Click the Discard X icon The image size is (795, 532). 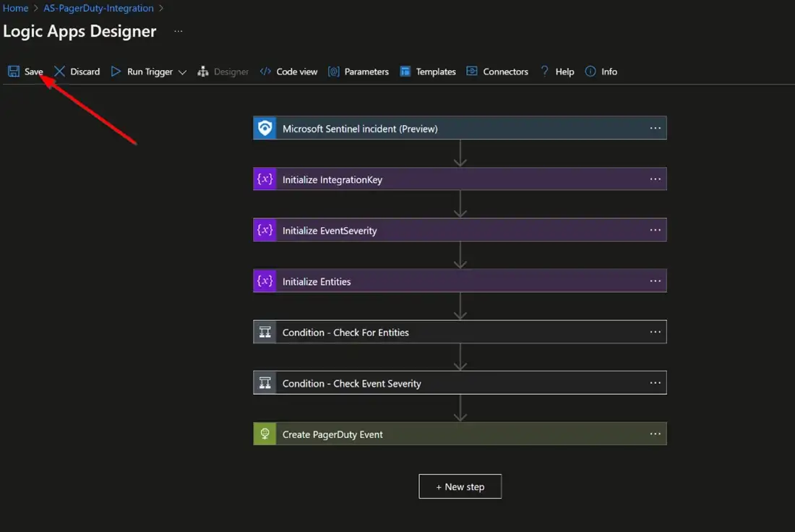coord(60,72)
